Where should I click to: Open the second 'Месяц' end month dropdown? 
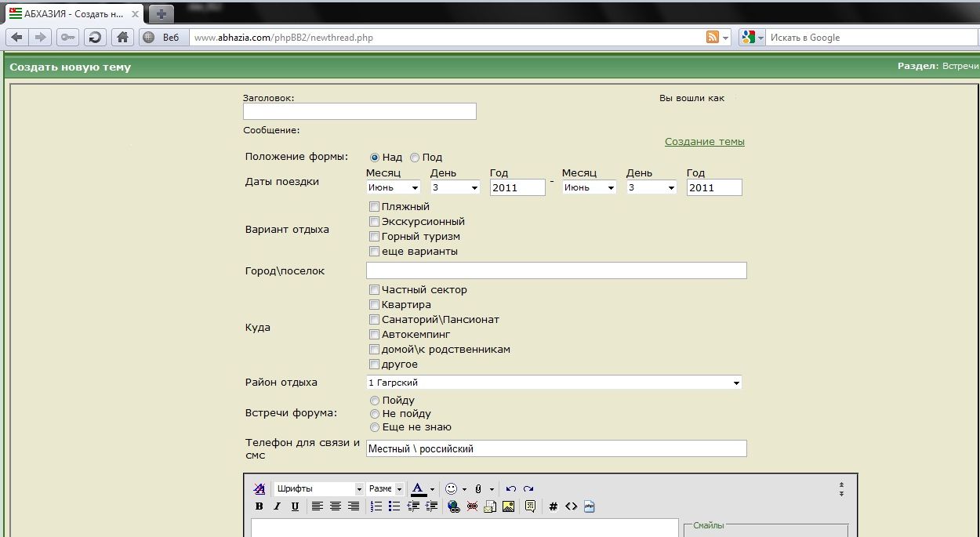pos(590,187)
